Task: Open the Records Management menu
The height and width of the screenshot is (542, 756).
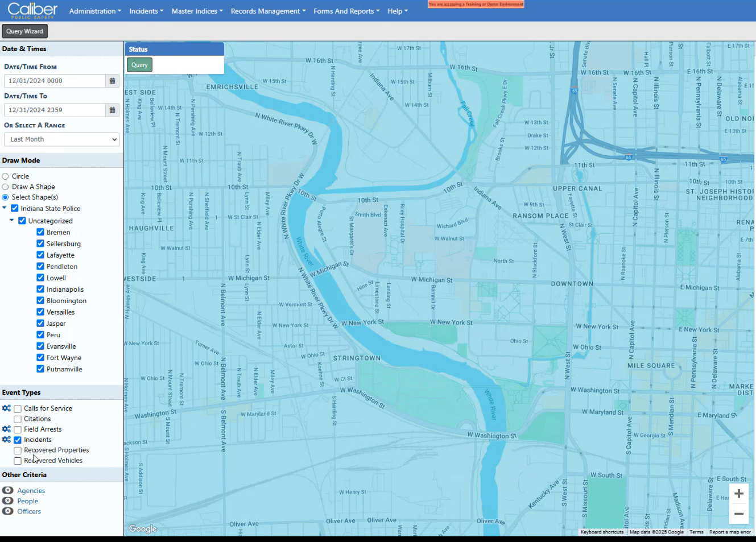Action: point(268,11)
